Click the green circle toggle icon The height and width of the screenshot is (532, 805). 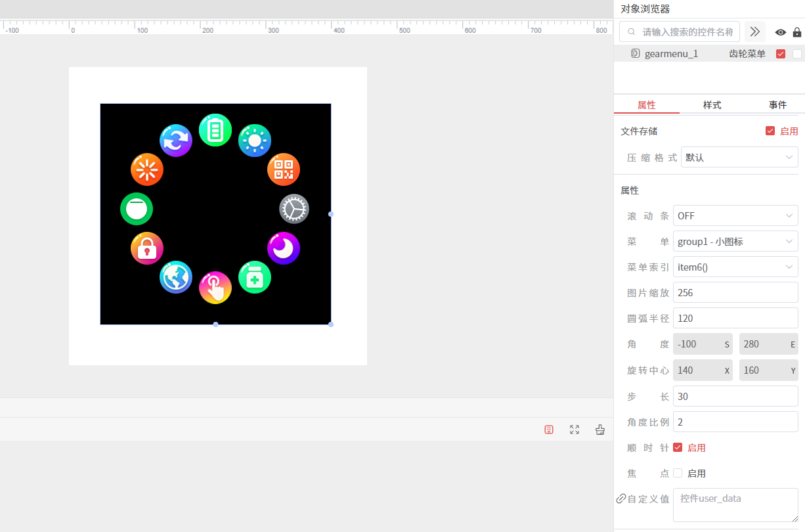pos(137,209)
